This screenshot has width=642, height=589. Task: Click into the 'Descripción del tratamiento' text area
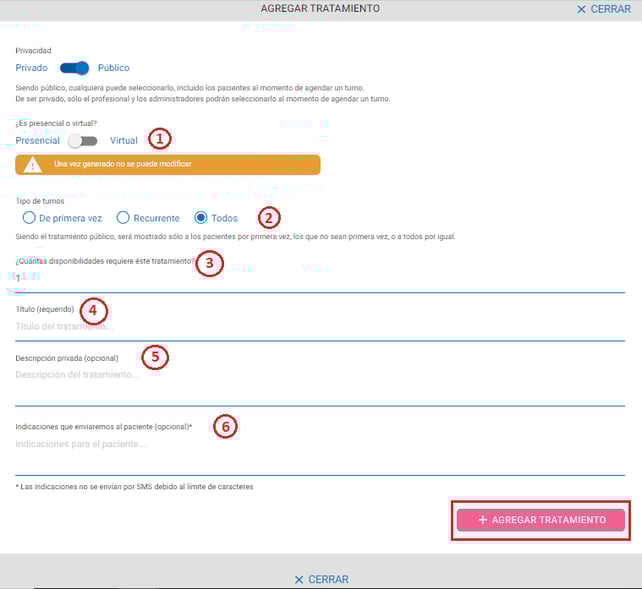(x=320, y=385)
